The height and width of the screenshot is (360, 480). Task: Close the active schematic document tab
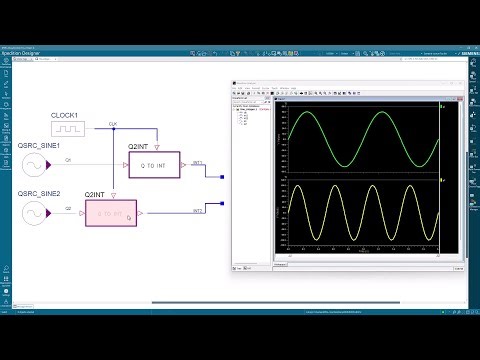55,59
